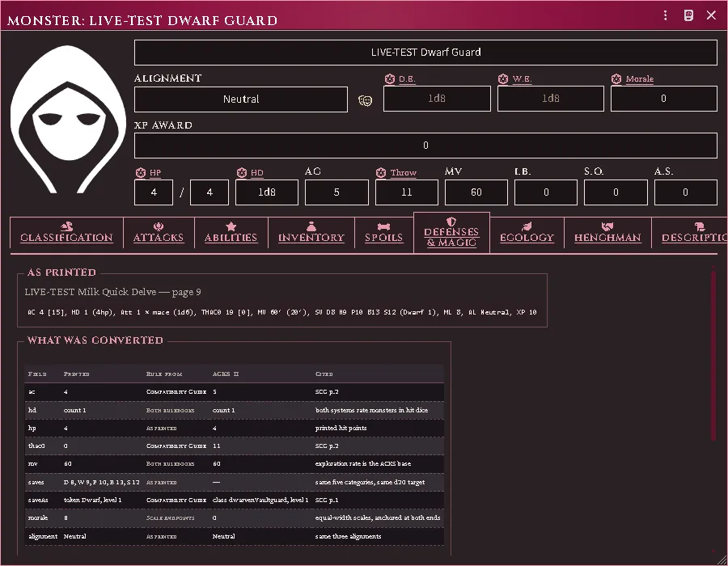Click the source text 'LIVE-TEST Milk Quick Delve — page 9'
This screenshot has width=728, height=566.
pyautogui.click(x=112, y=292)
